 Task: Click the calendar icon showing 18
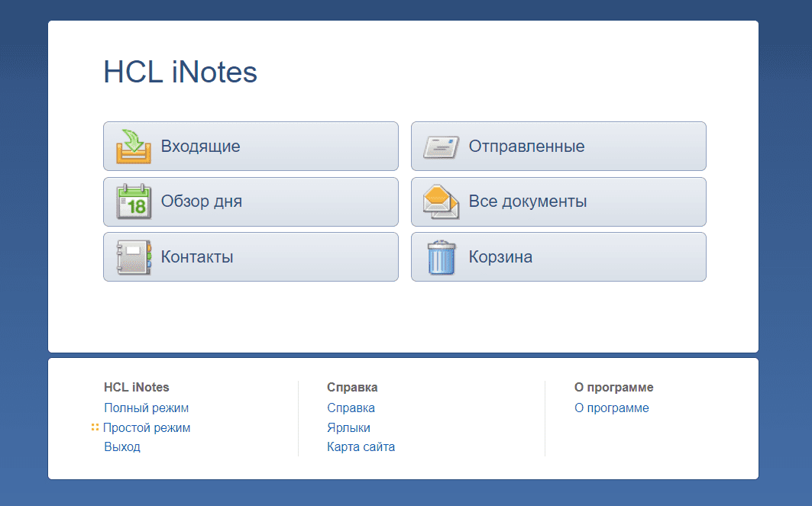coord(134,202)
